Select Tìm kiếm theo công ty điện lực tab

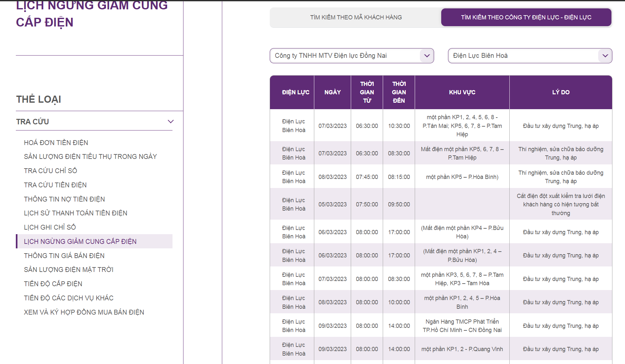pos(526,17)
